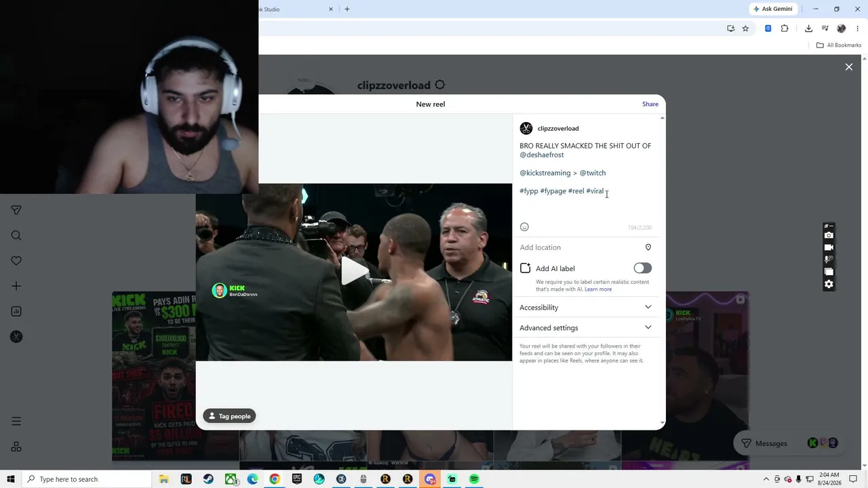Click the Windows taskbar search box
The width and height of the screenshot is (868, 488).
[x=87, y=479]
